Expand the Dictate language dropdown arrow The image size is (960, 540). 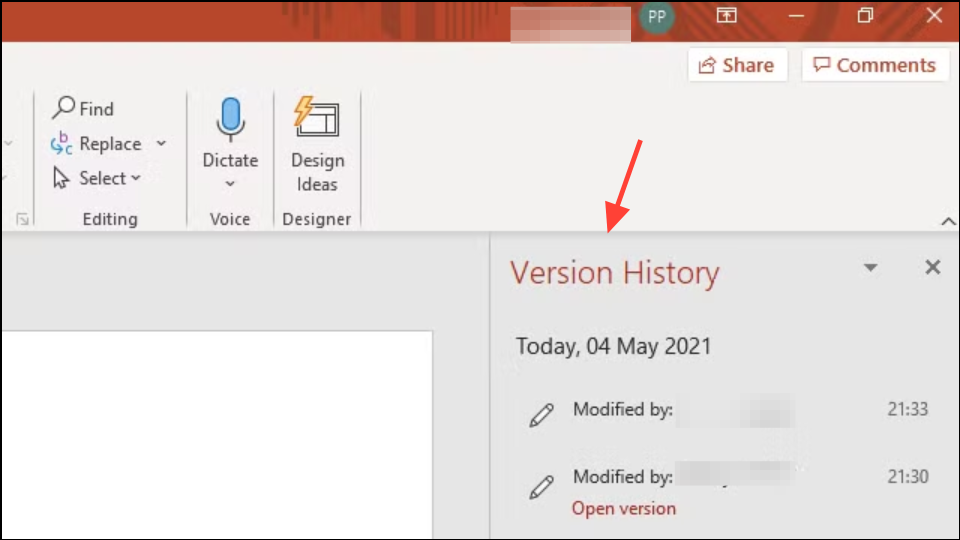coord(230,184)
